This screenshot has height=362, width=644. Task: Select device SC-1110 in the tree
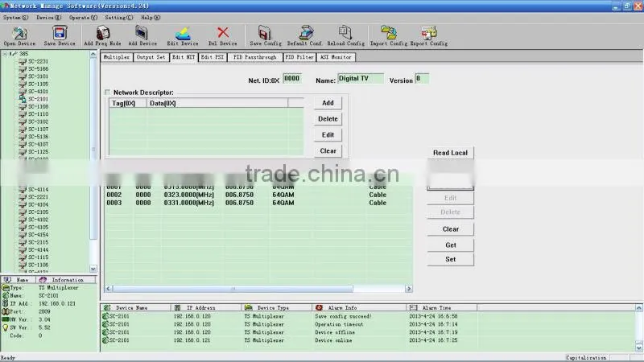[x=38, y=114]
